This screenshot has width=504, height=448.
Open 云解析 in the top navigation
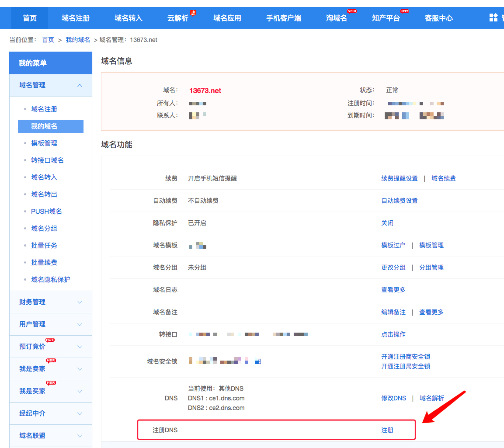178,18
